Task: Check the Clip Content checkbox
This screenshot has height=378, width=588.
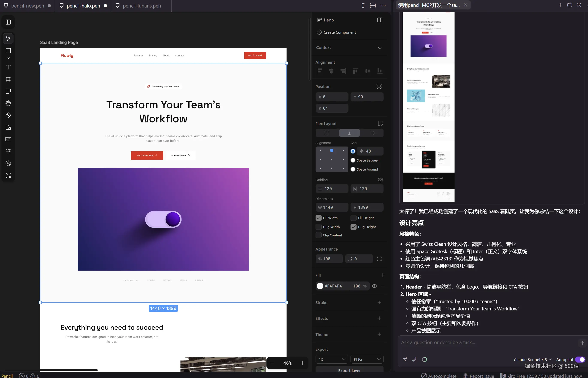Action: coord(318,235)
